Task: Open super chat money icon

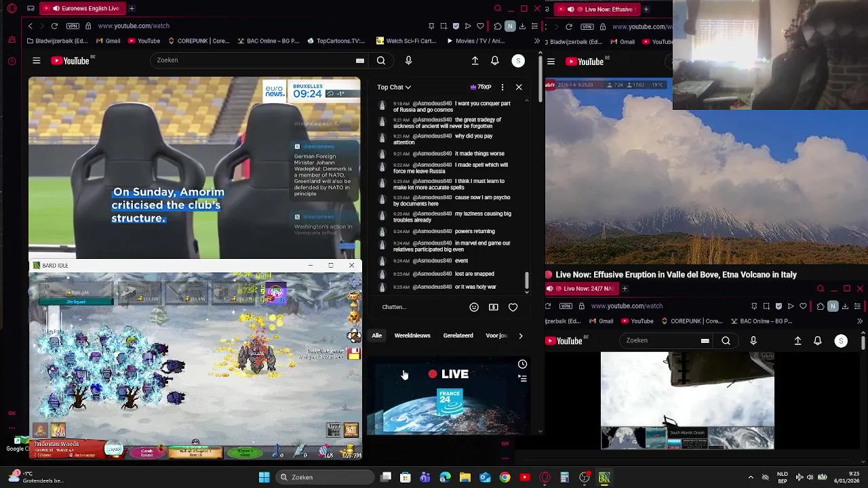Action: [x=494, y=307]
